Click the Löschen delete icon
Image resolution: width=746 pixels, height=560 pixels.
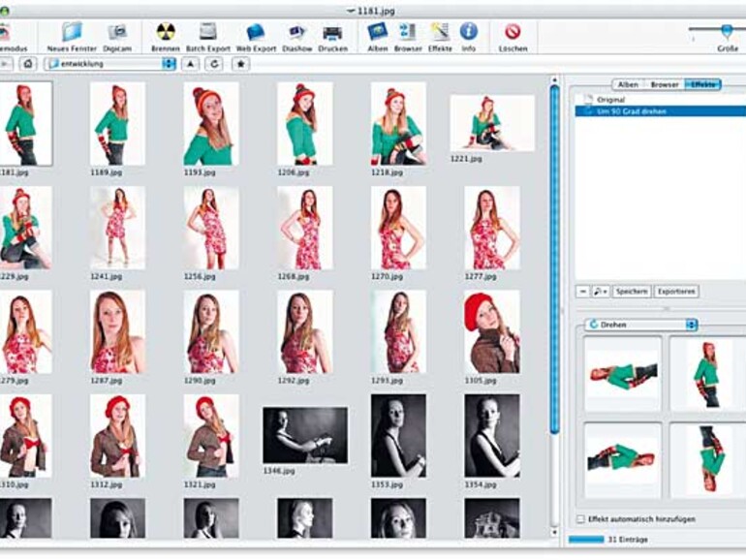click(513, 33)
